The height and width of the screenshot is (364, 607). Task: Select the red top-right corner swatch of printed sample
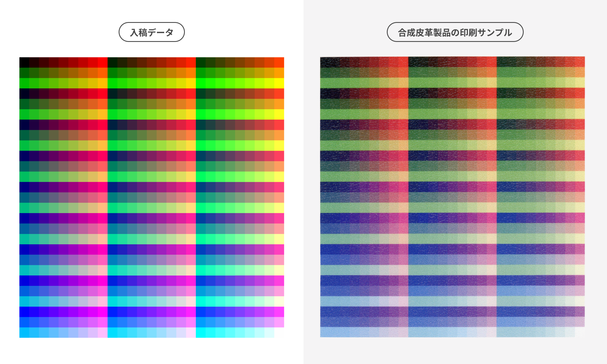pyautogui.click(x=580, y=62)
